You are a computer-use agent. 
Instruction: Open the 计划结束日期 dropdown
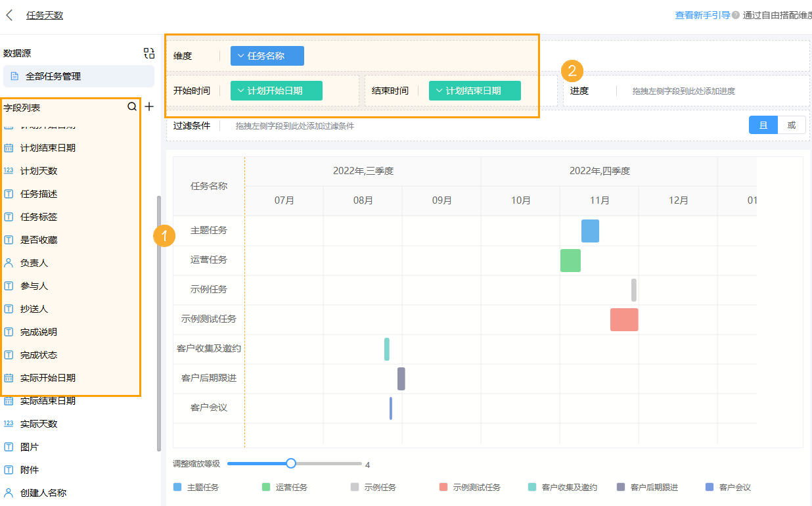(474, 90)
